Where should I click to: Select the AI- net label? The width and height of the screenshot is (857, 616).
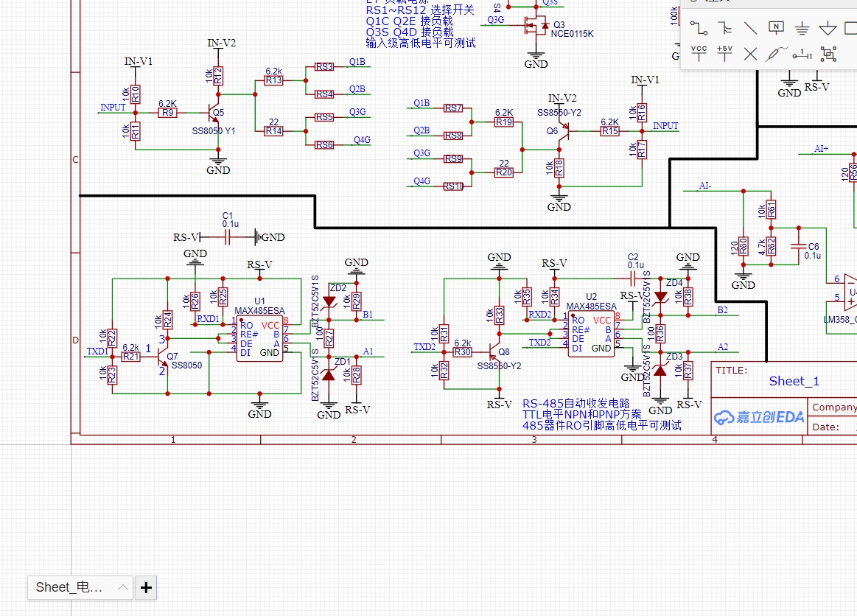705,186
